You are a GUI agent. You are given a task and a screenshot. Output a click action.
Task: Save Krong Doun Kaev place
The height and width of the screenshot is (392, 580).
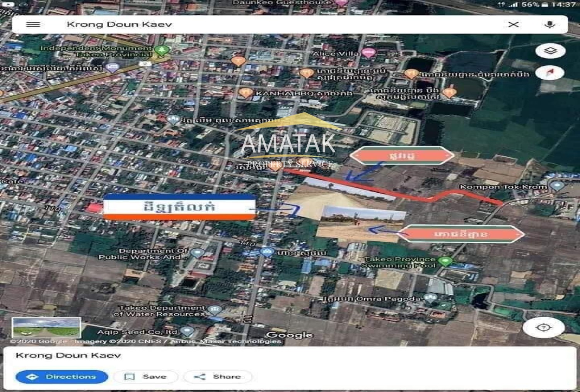pyautogui.click(x=146, y=377)
